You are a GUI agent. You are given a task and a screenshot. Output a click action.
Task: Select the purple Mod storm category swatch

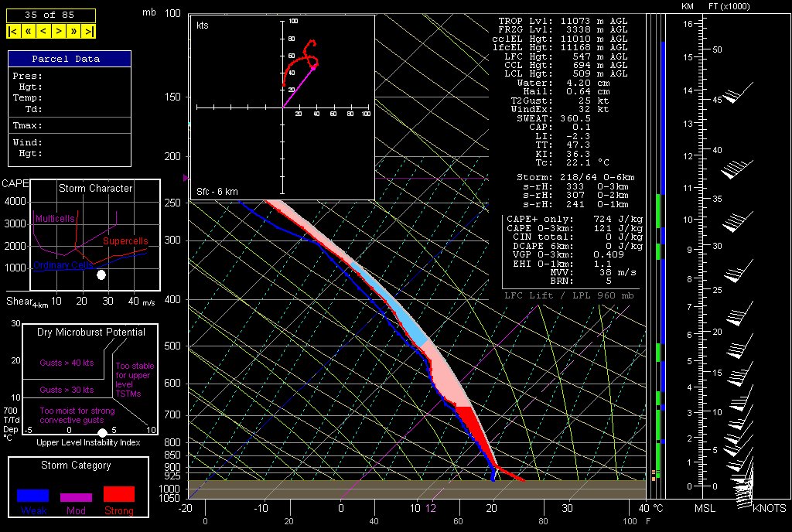pyautogui.click(x=76, y=498)
